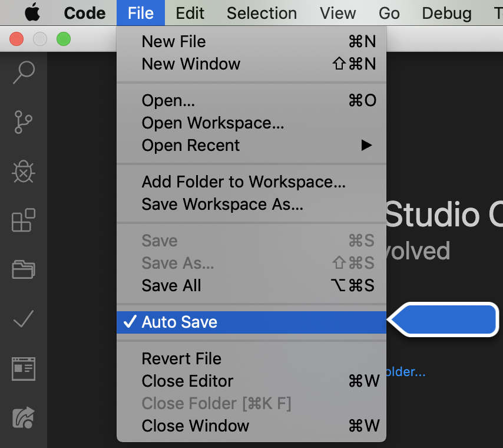Open the Source Control view icon
Viewport: 503px width, 448px height.
(24, 122)
